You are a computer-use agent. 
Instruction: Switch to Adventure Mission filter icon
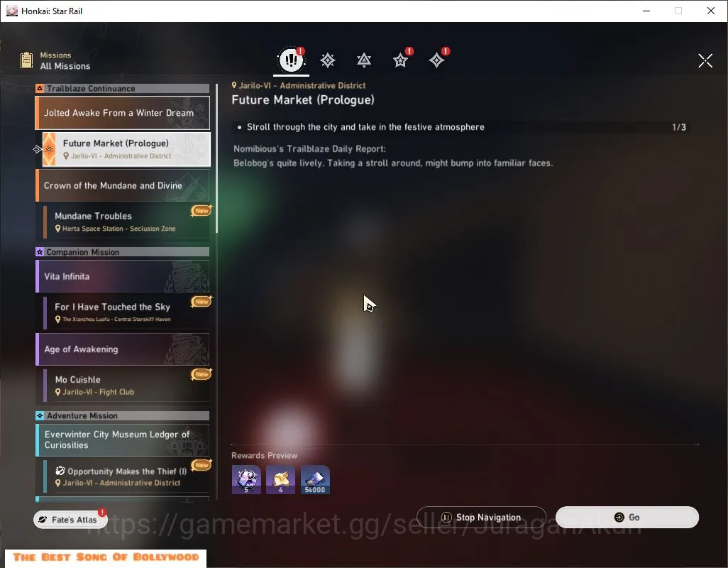(x=436, y=60)
